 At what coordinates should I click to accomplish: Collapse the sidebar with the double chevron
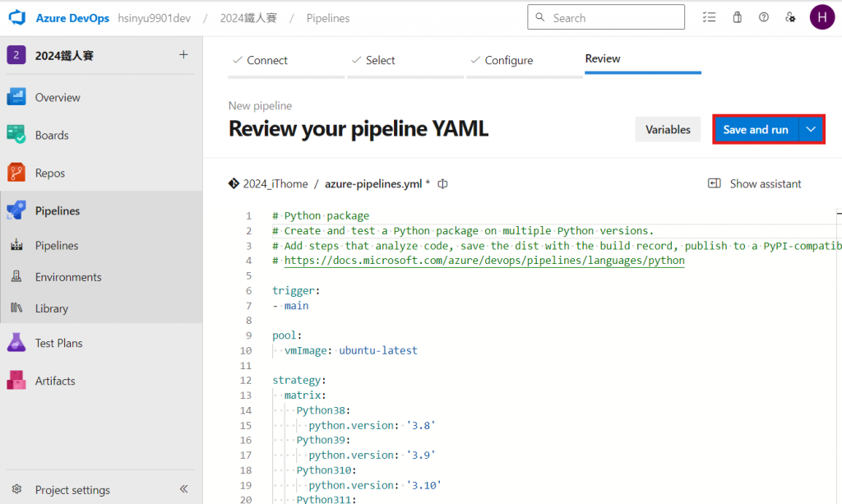[x=183, y=489]
